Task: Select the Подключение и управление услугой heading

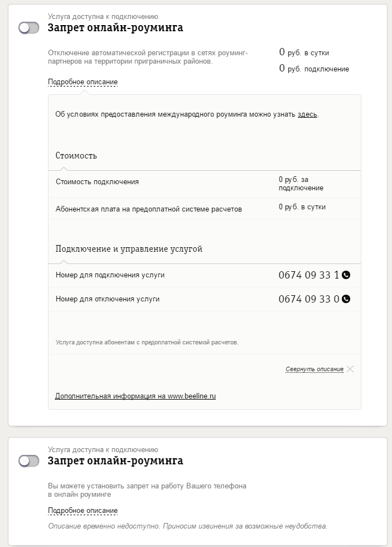Action: 129,249
